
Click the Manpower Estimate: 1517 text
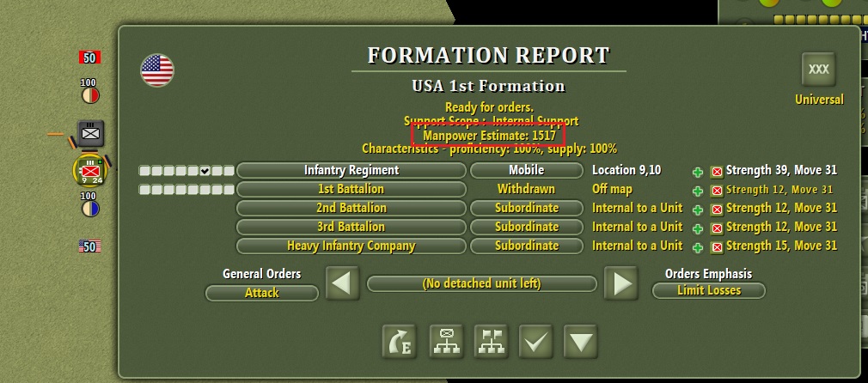point(489,135)
